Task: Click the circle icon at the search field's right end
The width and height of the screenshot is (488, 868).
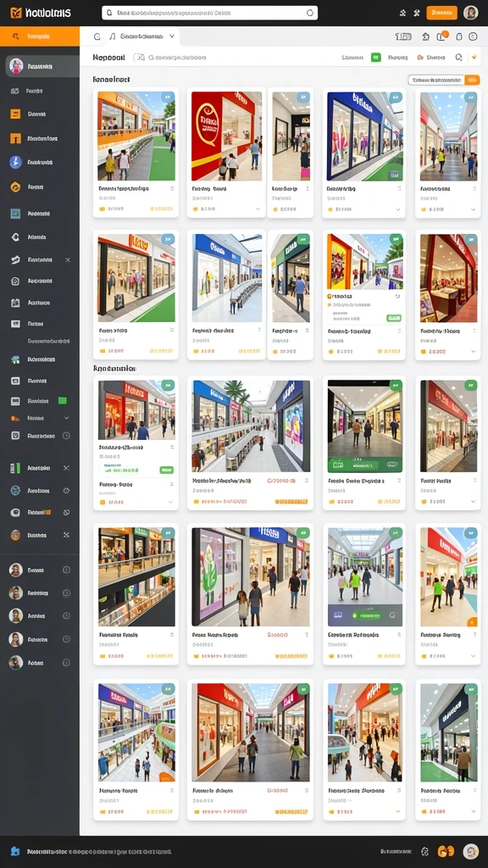Action: (310, 13)
